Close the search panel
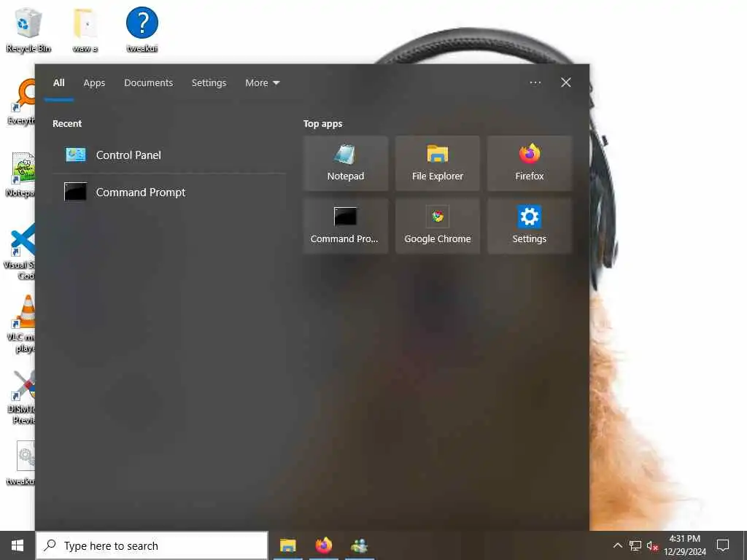The image size is (747, 560). pyautogui.click(x=565, y=82)
